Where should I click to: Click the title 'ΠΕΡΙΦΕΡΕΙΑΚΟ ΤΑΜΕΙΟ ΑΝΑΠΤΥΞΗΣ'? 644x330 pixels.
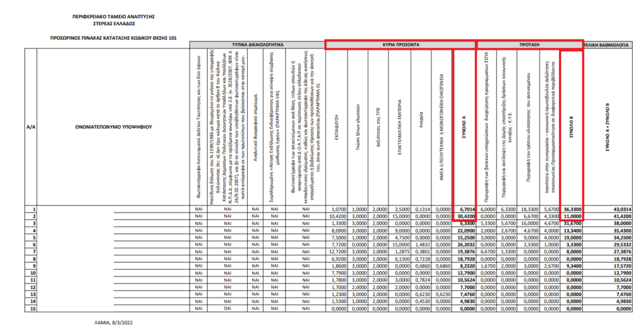(113, 17)
